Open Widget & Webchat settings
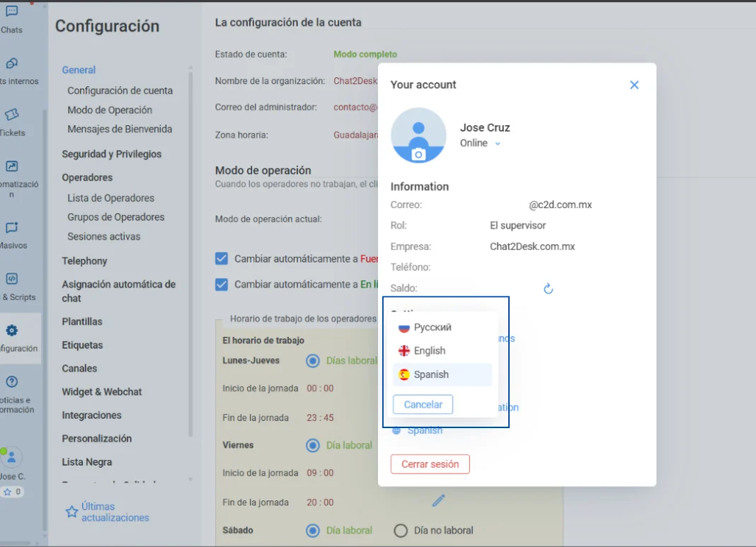Screen dimensions: 756x547 tap(102, 392)
